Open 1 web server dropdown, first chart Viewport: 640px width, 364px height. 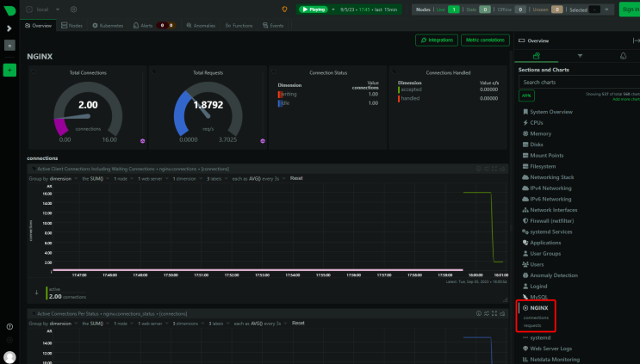click(152, 178)
